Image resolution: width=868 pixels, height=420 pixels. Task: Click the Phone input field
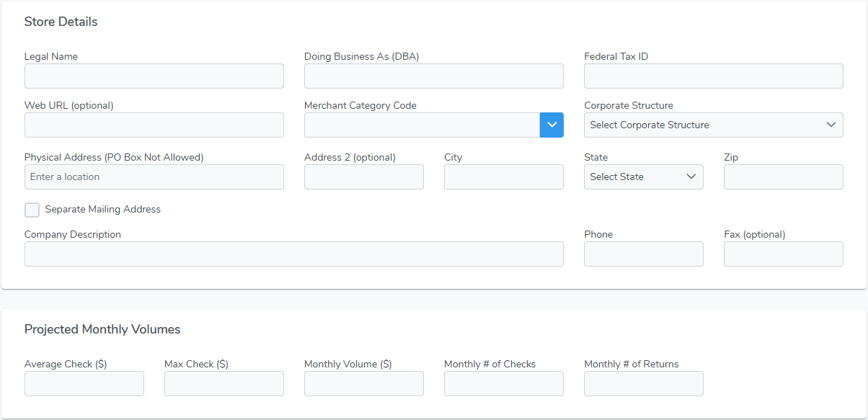click(644, 254)
